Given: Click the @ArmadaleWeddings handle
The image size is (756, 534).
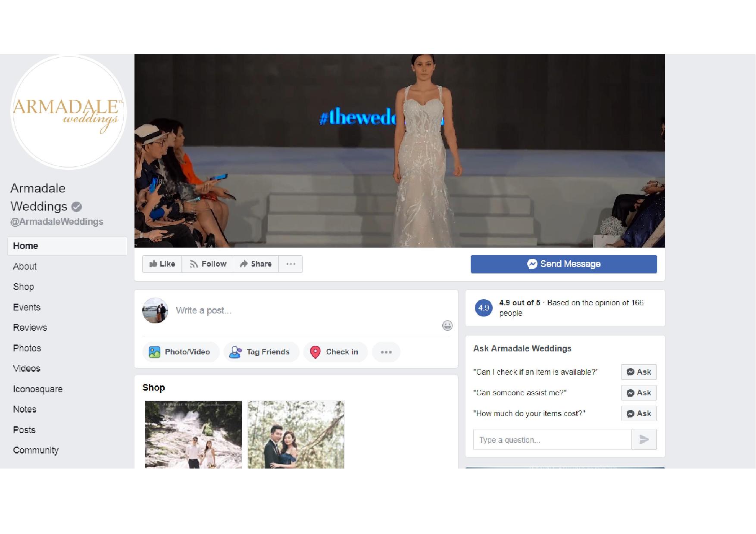Looking at the screenshot, I should pos(57,222).
